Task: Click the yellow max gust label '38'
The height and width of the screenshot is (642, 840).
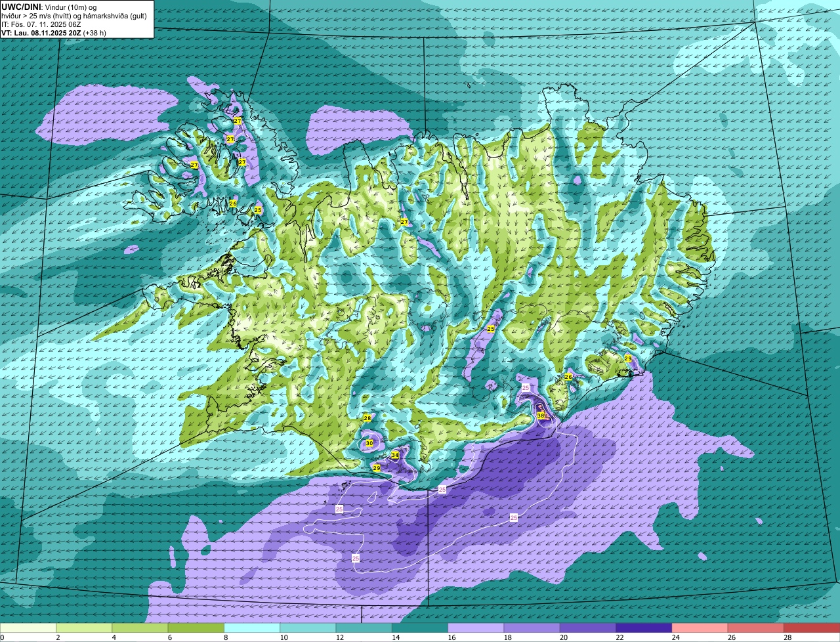Action: [541, 416]
